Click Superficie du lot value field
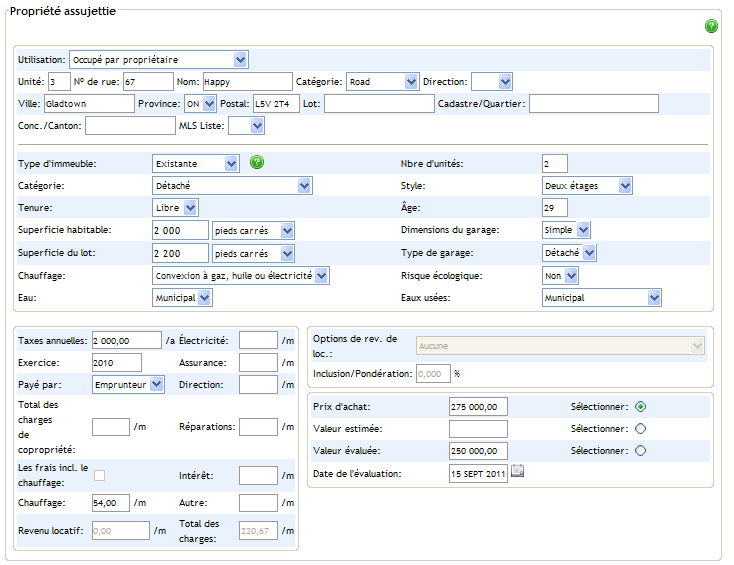 (180, 254)
